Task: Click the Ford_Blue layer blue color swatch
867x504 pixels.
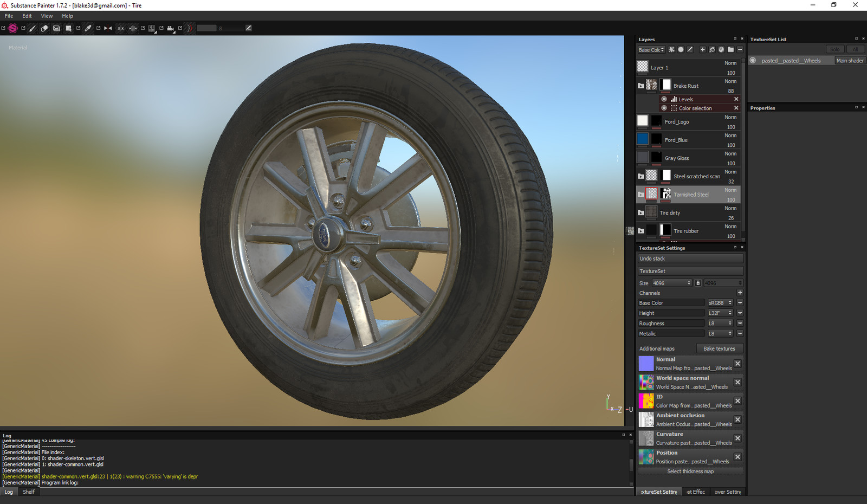Action: tap(643, 139)
